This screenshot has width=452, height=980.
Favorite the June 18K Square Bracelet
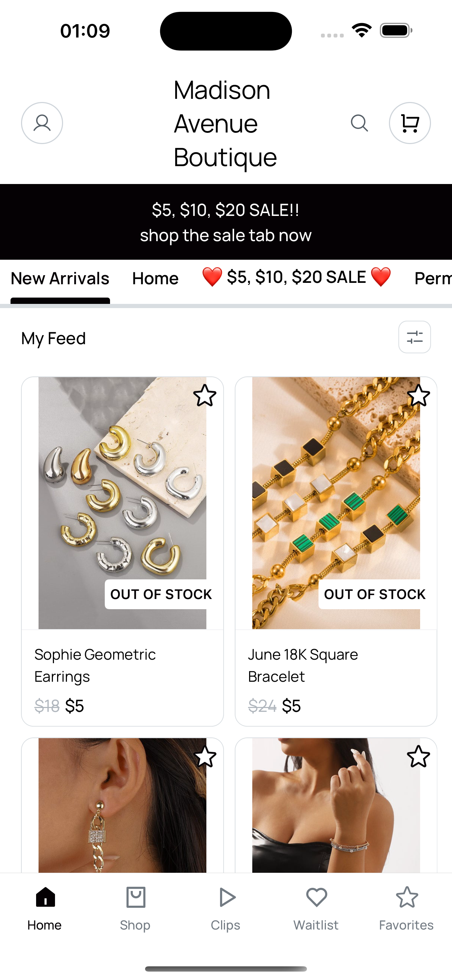(x=418, y=396)
